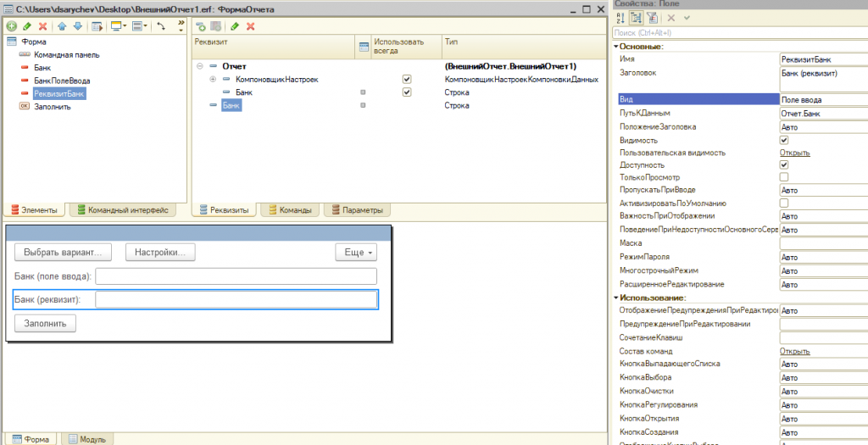Click the Имя property field 'РеквизитБанк'

(824, 59)
